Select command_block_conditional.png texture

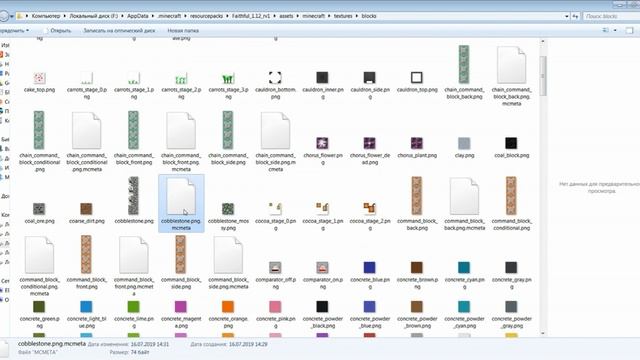pos(511,196)
